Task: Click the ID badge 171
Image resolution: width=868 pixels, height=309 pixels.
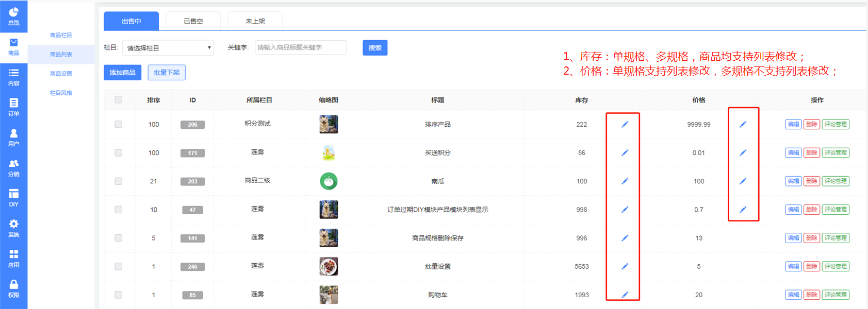Action: (x=192, y=153)
